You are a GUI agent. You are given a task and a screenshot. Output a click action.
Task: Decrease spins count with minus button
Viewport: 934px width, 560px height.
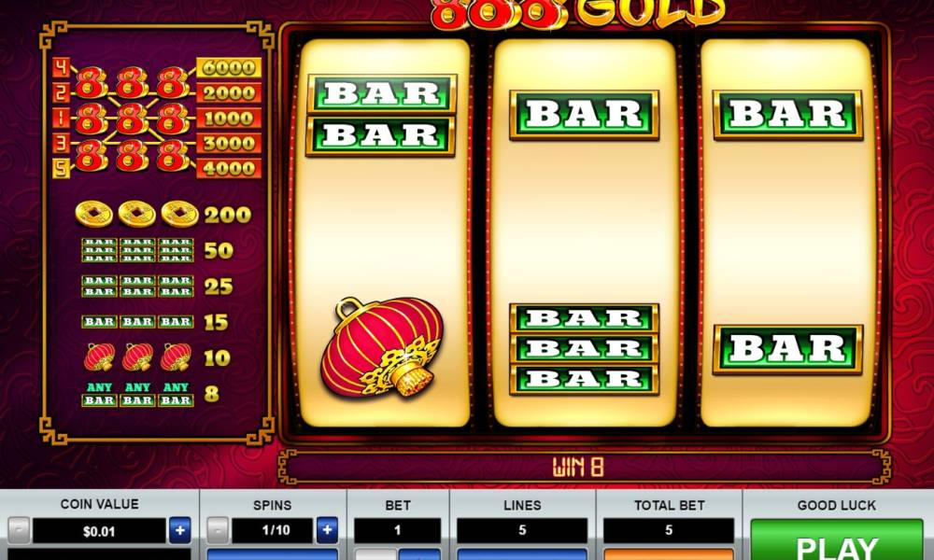[x=218, y=529]
